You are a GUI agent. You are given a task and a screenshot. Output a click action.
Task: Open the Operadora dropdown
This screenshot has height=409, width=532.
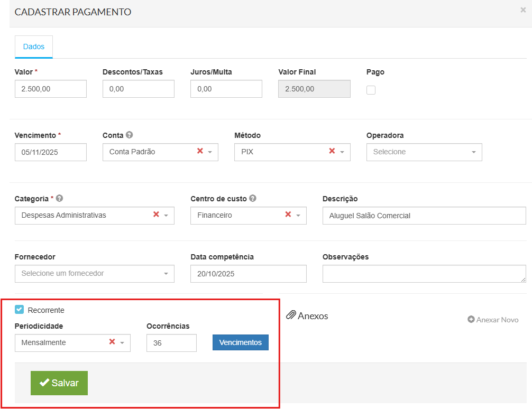click(424, 152)
